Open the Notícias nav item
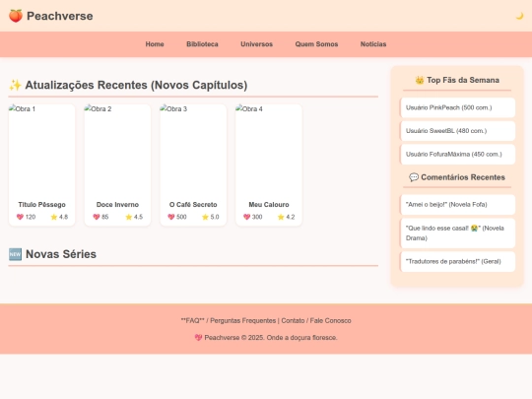The height and width of the screenshot is (399, 532). click(373, 44)
